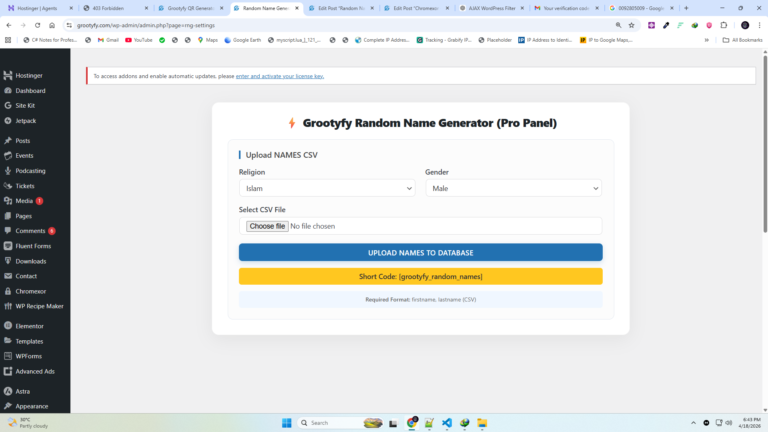Open File Explorer from the taskbar
This screenshot has width=768, height=432.
click(482, 423)
